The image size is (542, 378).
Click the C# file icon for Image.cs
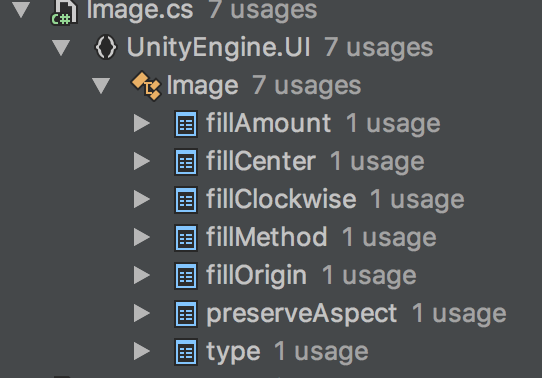(x=65, y=12)
